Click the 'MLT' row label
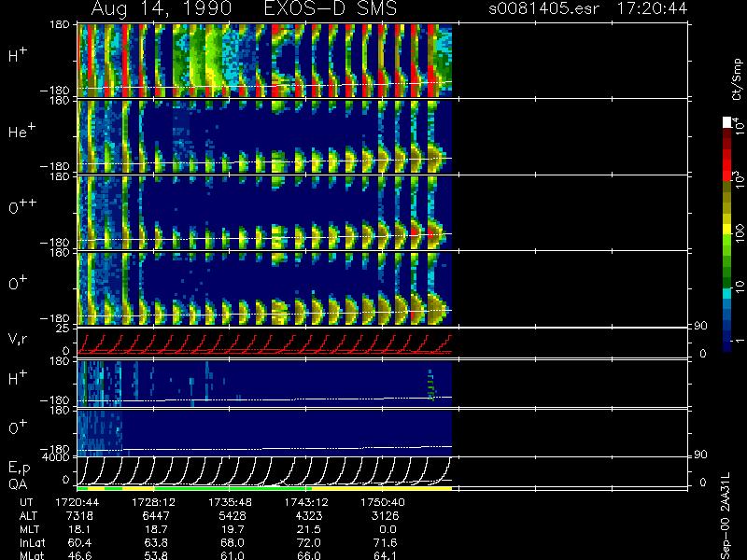This screenshot has height=560, width=747. point(29,529)
